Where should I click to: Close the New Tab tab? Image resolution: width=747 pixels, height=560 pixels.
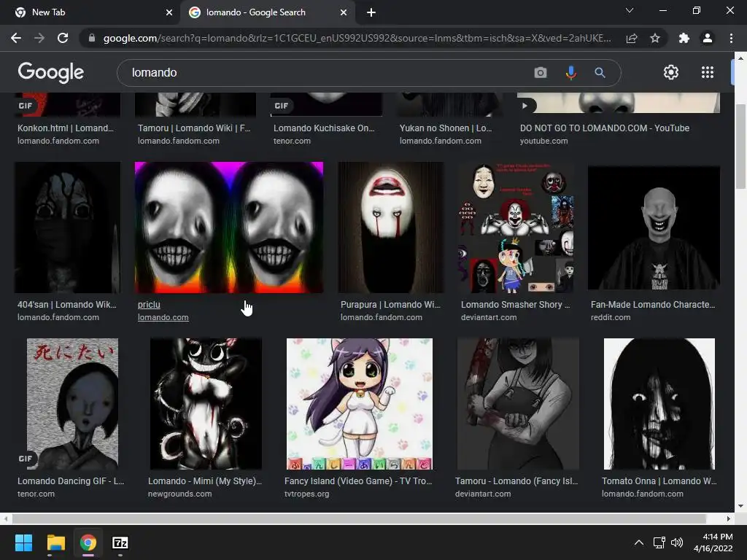(x=169, y=12)
